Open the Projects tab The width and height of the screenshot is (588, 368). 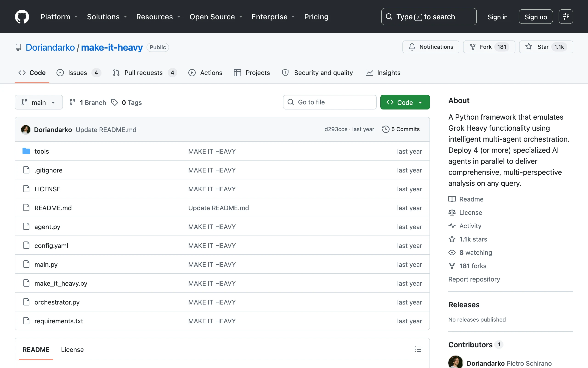tap(252, 72)
